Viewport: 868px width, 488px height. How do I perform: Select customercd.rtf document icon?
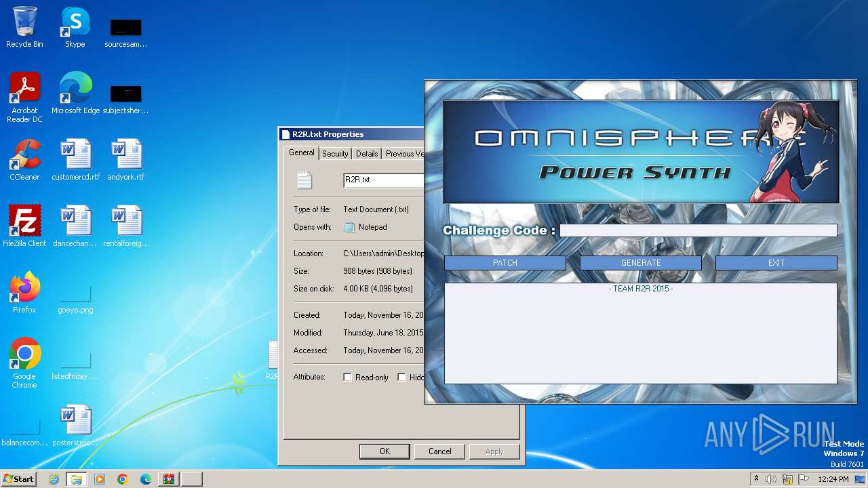tap(75, 160)
